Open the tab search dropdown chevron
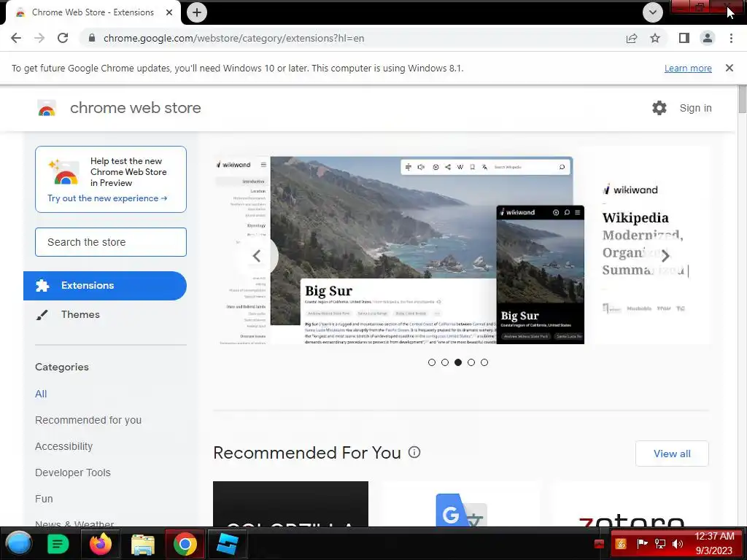 (653, 12)
